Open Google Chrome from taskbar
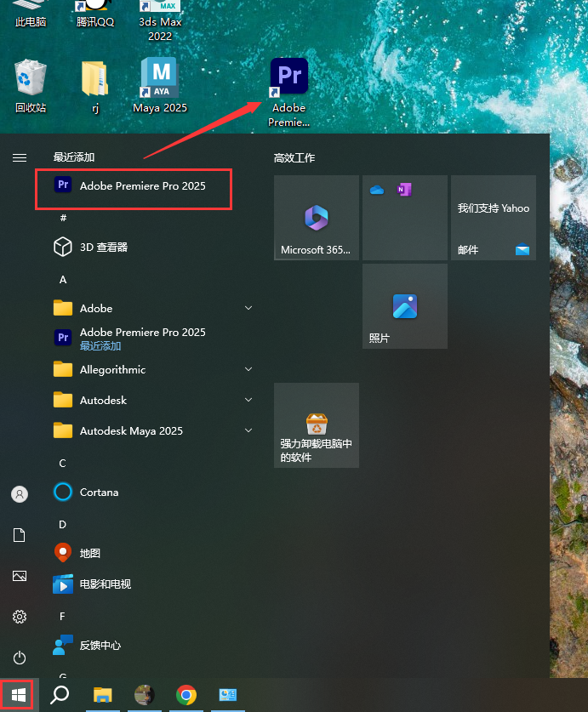The image size is (588, 712). [186, 695]
